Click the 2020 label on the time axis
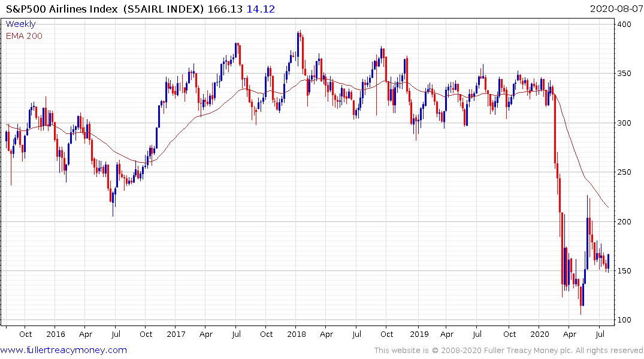The height and width of the screenshot is (359, 644). click(540, 334)
